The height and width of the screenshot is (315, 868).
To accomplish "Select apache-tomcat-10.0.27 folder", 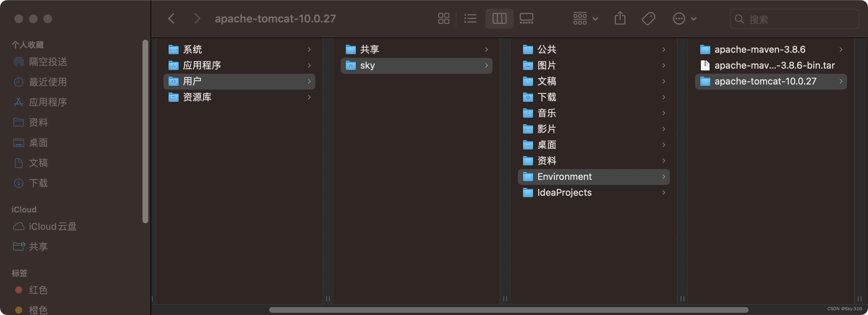I will (x=771, y=81).
